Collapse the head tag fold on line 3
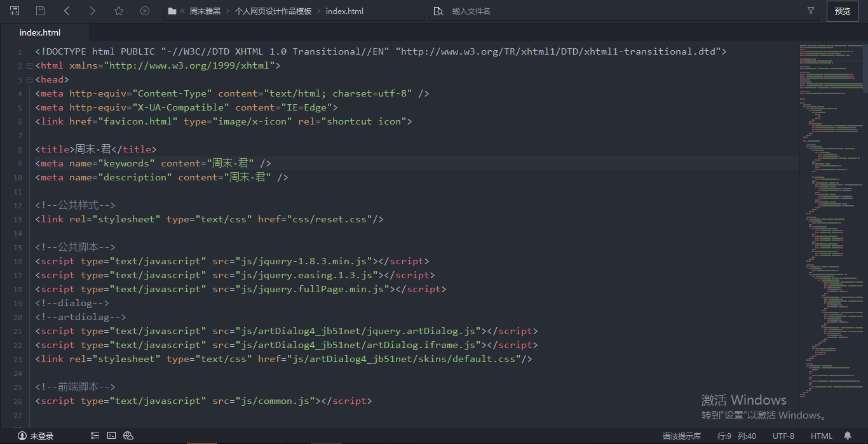This screenshot has width=868, height=444. [x=29, y=79]
